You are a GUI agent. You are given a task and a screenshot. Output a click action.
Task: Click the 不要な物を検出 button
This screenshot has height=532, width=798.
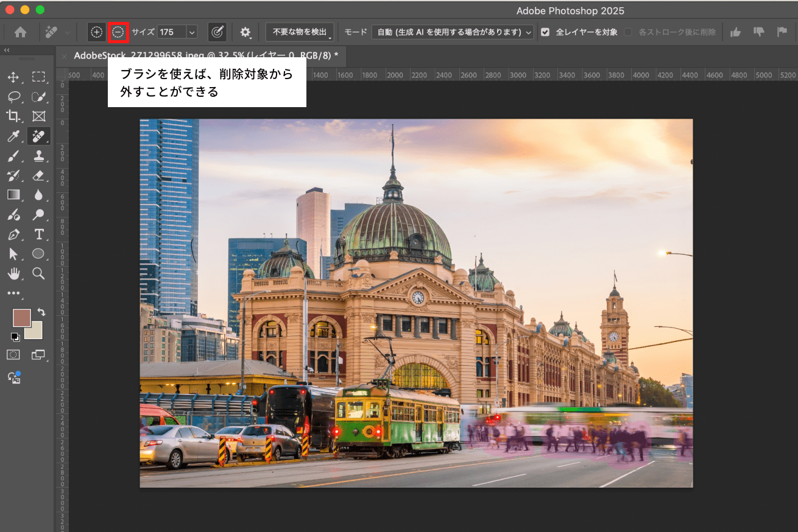(x=299, y=32)
